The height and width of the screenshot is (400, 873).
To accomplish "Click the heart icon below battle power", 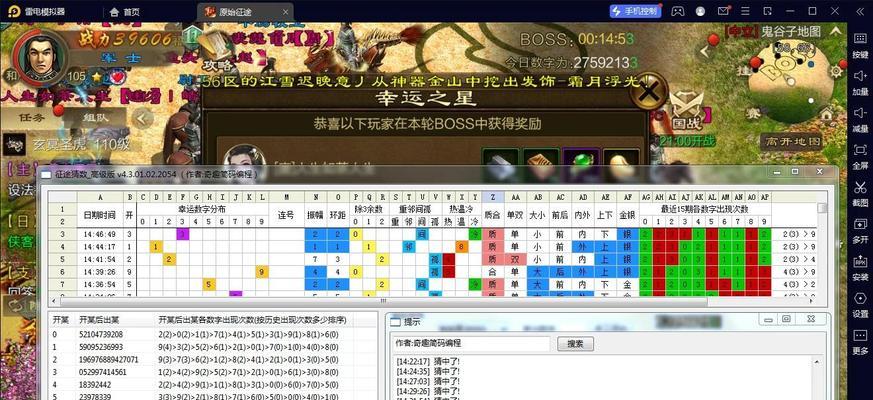I will click(x=119, y=76).
